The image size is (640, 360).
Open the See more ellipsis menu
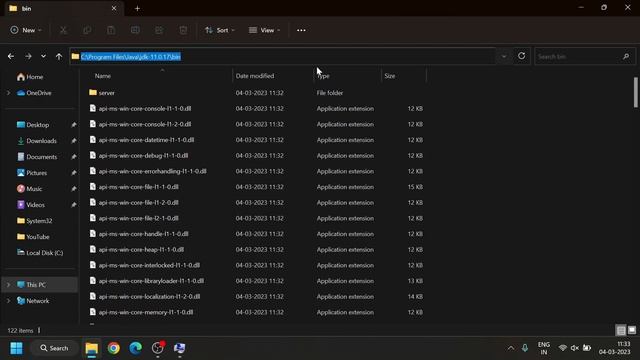[x=301, y=30]
